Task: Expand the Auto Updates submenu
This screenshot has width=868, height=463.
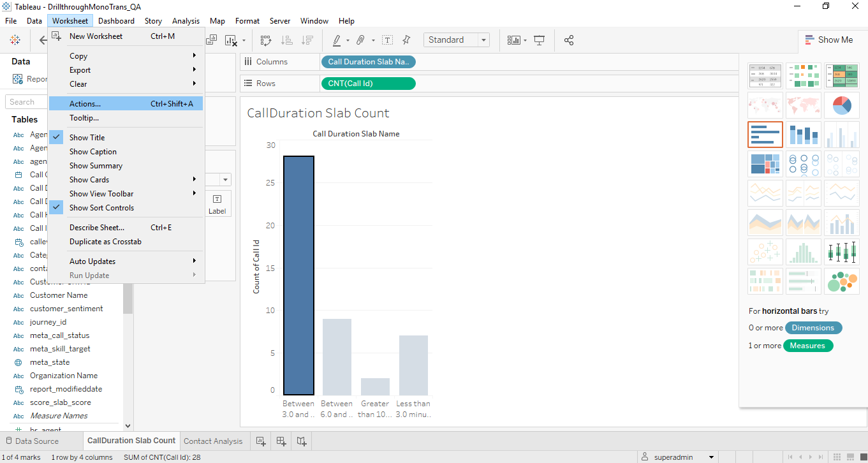Action: 126,261
